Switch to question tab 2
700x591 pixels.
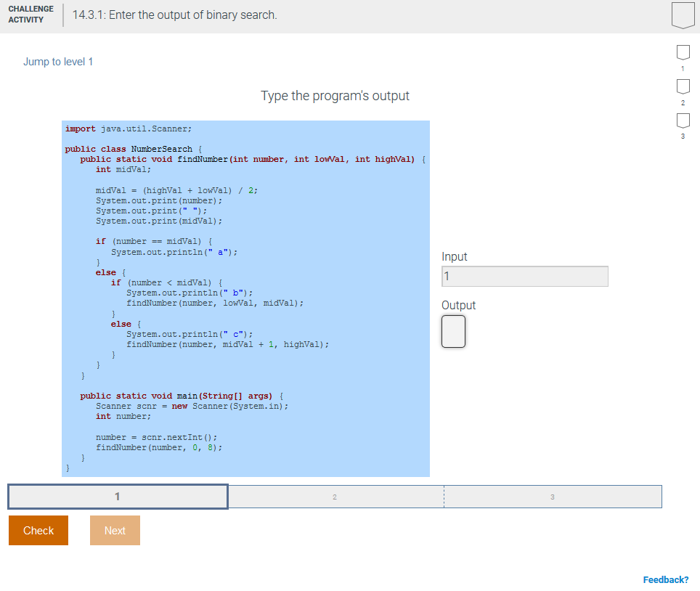335,497
